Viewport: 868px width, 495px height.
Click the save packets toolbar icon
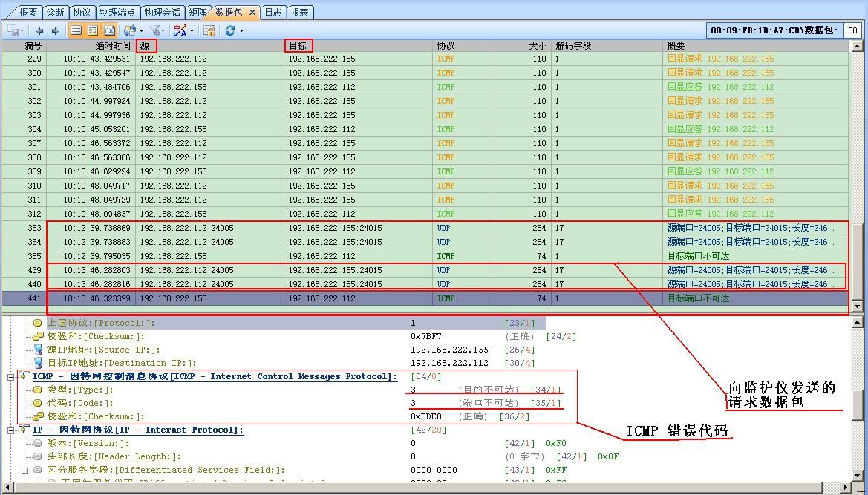(x=13, y=30)
